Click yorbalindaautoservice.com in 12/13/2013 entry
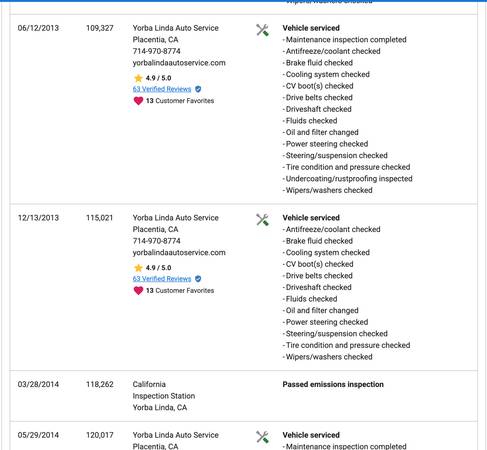The height and width of the screenshot is (450, 487). pyautogui.click(x=179, y=253)
